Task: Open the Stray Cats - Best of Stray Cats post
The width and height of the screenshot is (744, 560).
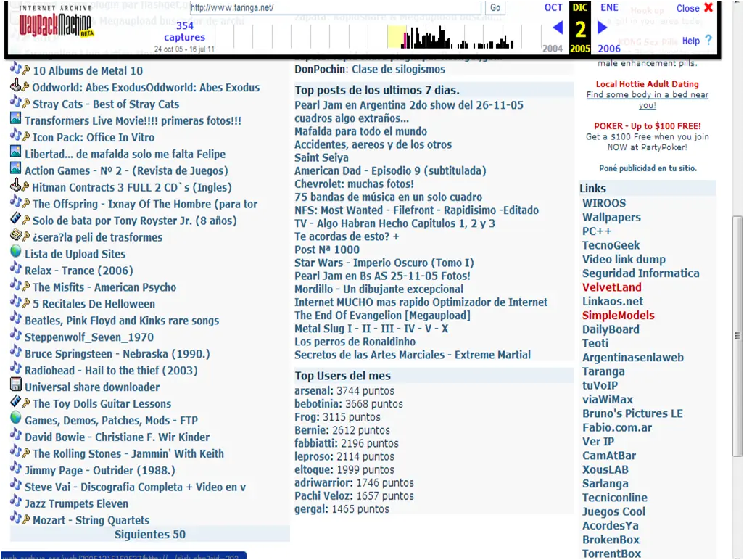Action: click(x=106, y=104)
